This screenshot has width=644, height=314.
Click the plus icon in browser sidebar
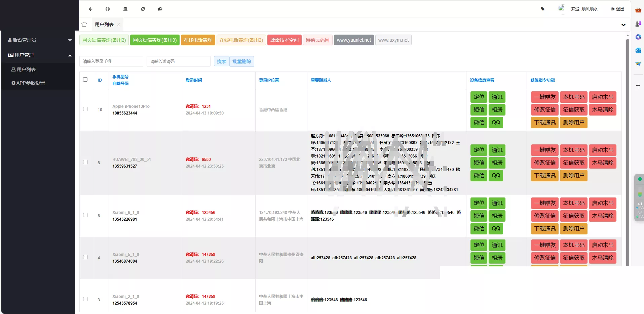click(638, 86)
